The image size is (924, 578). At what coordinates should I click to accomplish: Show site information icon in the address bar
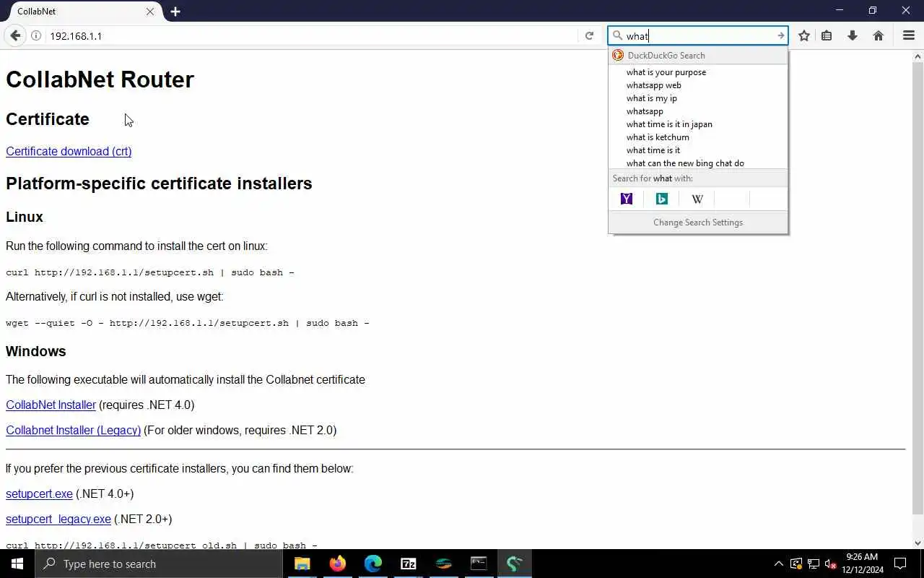tap(36, 35)
